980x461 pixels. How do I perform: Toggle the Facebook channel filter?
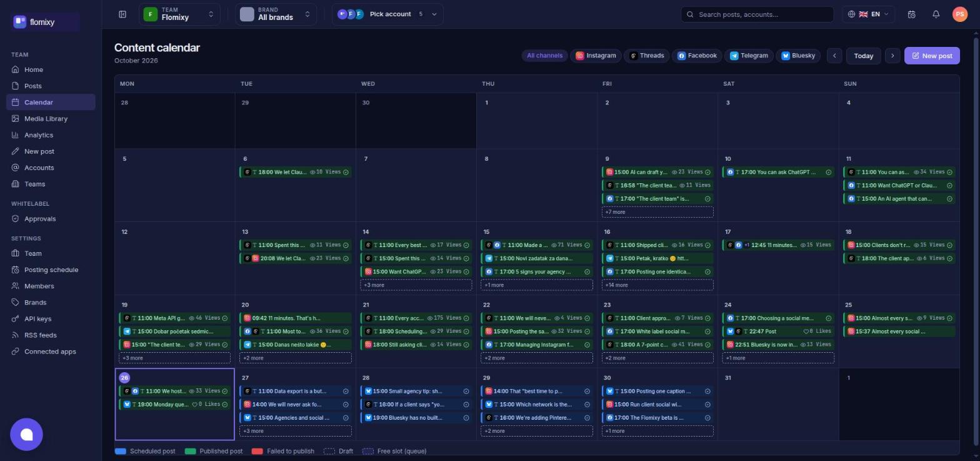pos(697,56)
